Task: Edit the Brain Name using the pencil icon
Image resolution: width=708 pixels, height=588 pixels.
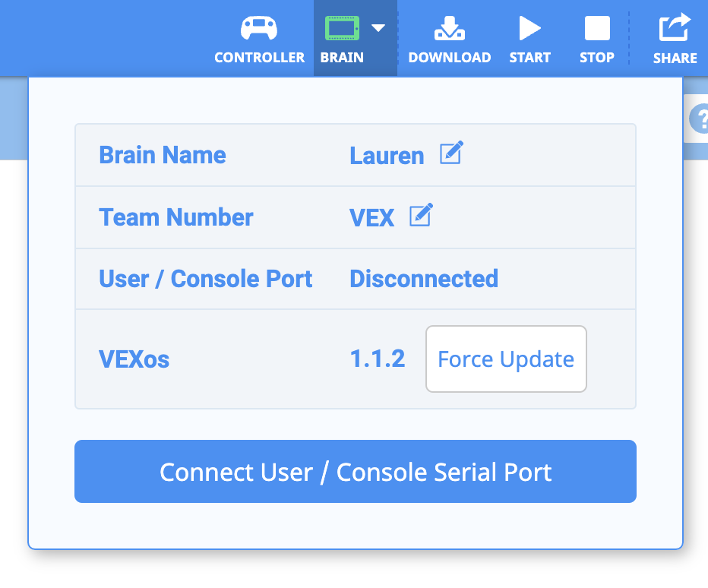Action: click(x=451, y=153)
